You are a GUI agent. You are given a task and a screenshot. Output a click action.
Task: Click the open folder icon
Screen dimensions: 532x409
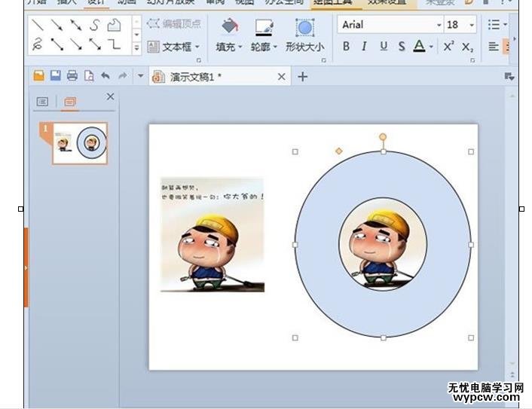[x=38, y=75]
